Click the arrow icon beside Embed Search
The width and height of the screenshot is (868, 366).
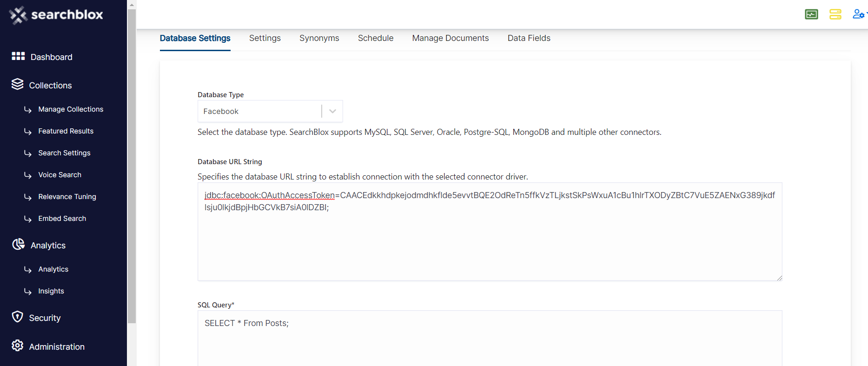[x=28, y=219]
